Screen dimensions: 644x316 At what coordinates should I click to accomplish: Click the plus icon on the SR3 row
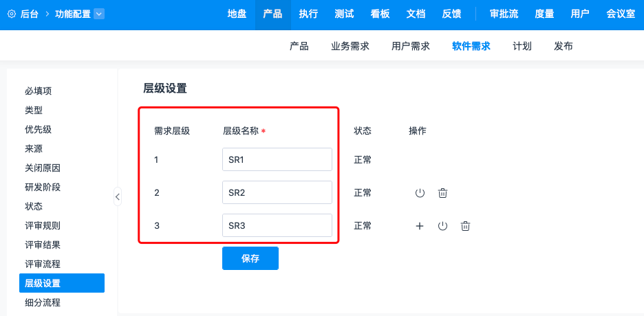(x=420, y=226)
